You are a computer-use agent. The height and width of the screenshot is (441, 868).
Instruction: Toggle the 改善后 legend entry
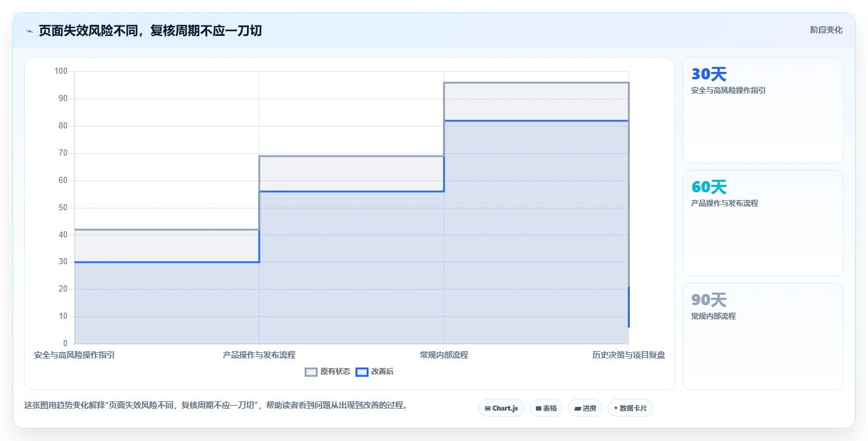pos(374,372)
